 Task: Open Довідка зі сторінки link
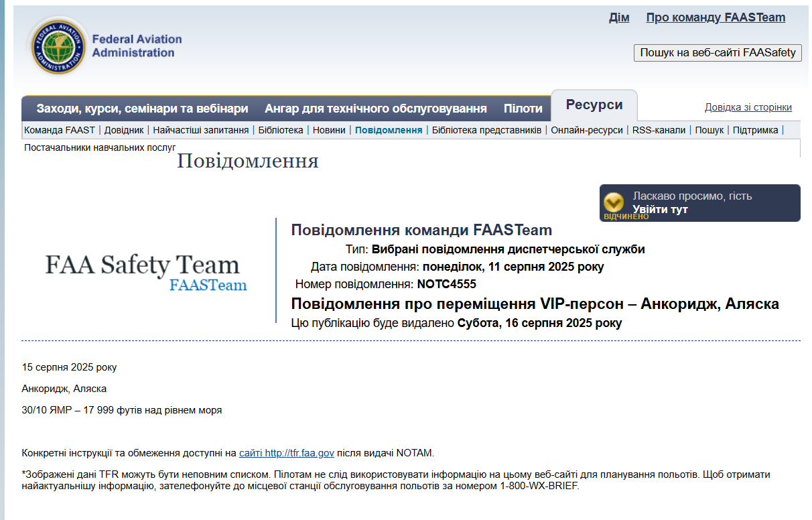point(748,107)
